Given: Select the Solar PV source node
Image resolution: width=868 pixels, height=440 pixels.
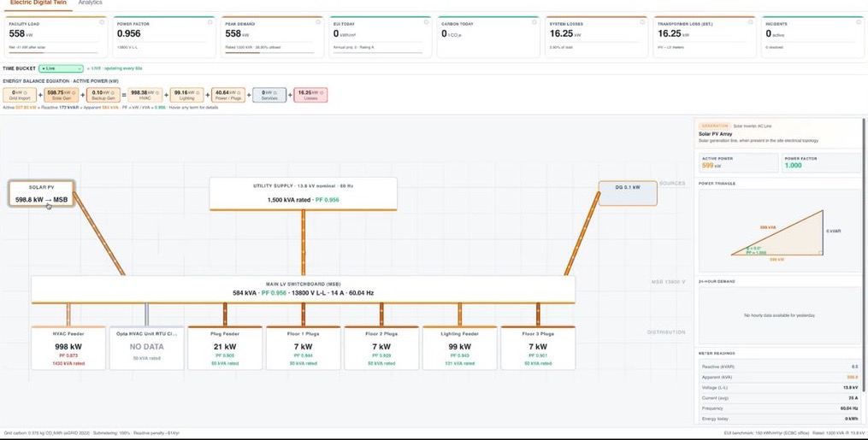Looking at the screenshot, I should (42, 194).
